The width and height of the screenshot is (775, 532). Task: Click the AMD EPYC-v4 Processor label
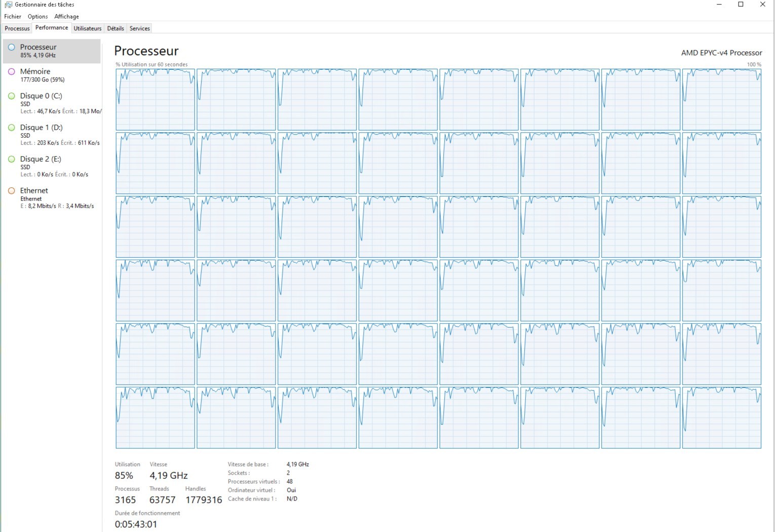pos(721,53)
